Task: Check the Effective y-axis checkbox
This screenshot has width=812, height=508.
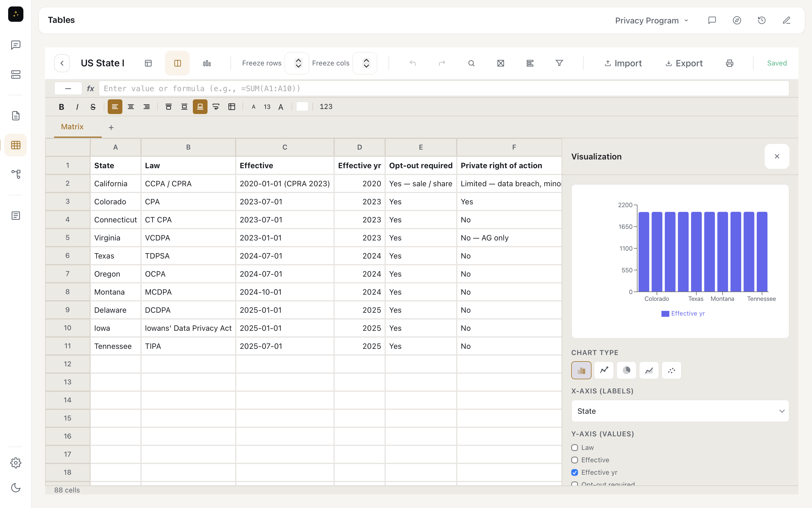Action: [x=574, y=460]
